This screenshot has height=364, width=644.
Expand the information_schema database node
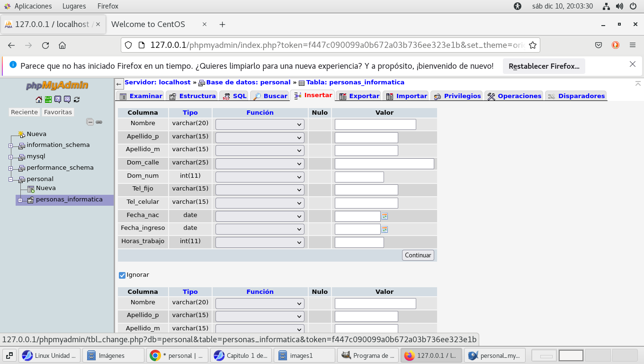pyautogui.click(x=10, y=146)
